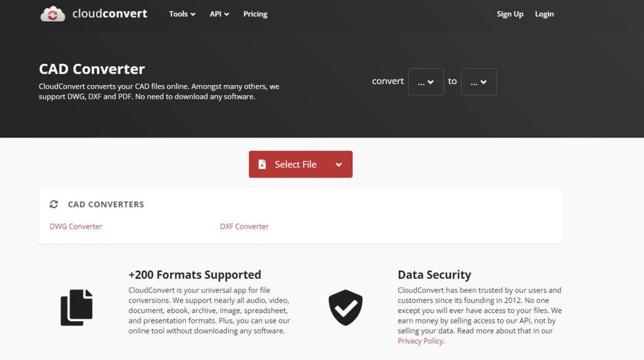Open the DXF Converter link

pyautogui.click(x=244, y=226)
